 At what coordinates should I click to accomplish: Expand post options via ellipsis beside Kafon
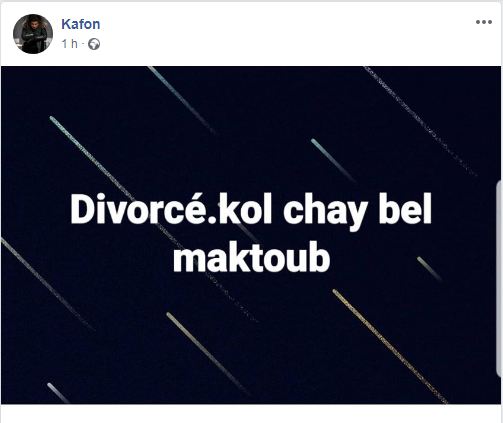click(x=484, y=22)
